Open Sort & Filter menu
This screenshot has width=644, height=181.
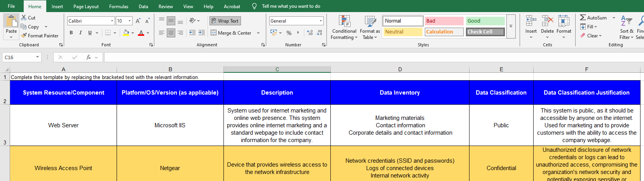(x=626, y=27)
